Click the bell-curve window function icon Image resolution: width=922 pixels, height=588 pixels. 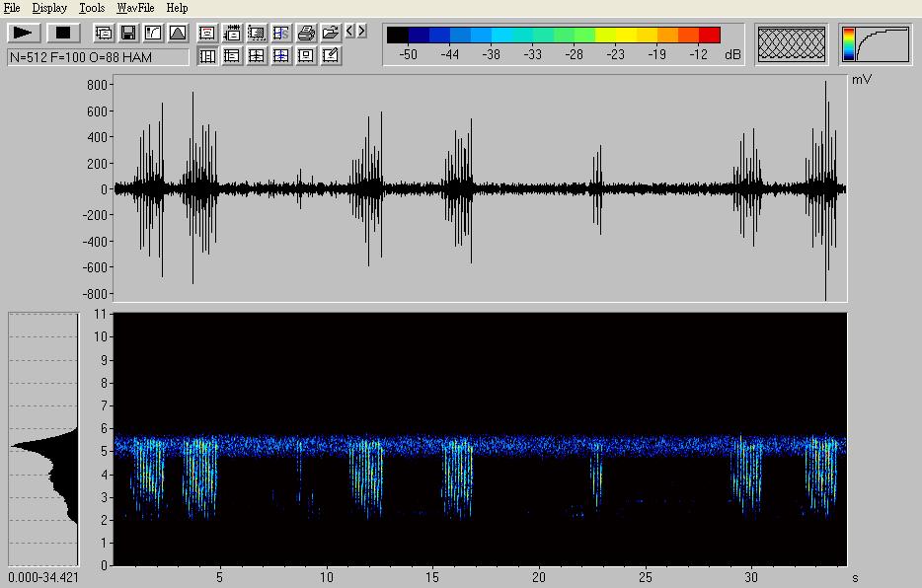click(178, 33)
